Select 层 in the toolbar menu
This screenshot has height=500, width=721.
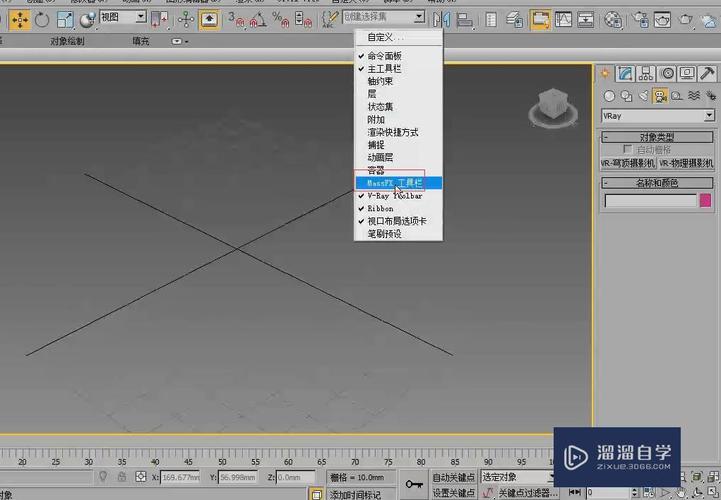(x=398, y=94)
